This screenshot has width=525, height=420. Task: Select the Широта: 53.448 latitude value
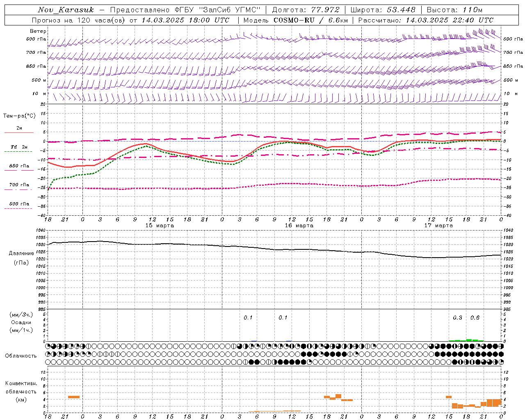tap(383, 10)
